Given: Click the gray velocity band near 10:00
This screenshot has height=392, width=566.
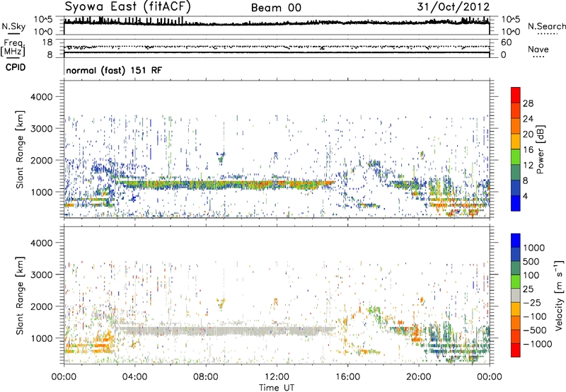Looking at the screenshot, I should point(241,330).
